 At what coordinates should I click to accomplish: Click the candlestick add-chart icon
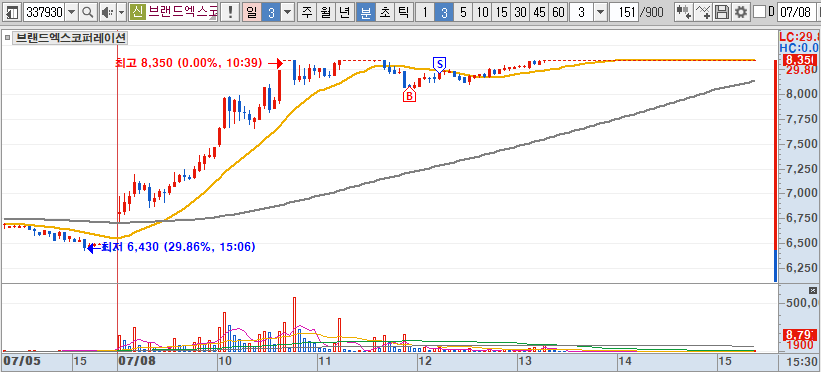[683, 12]
